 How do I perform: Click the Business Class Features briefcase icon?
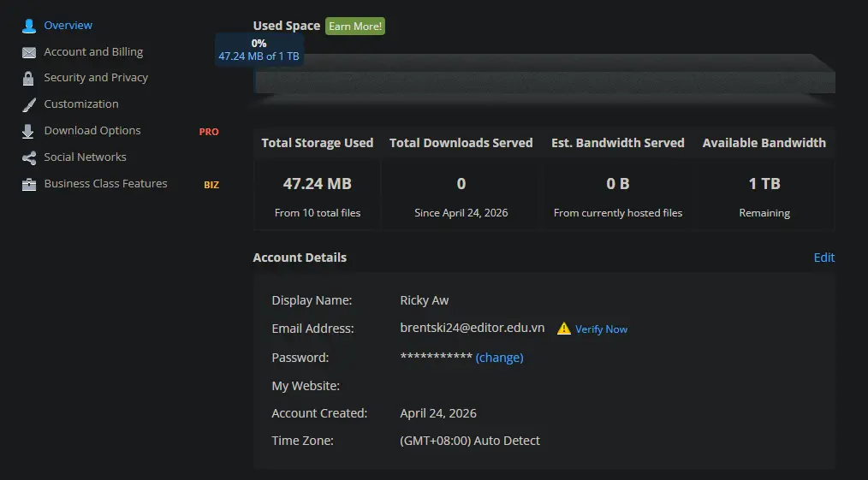[x=29, y=184]
